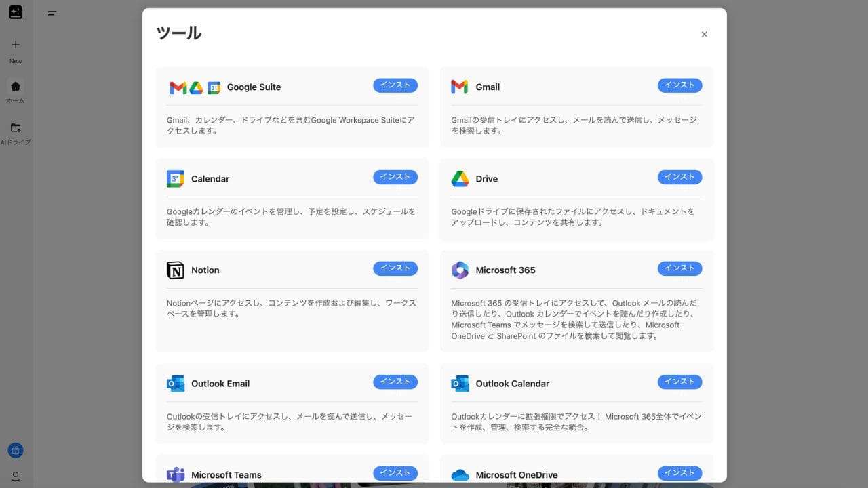Install the Calendar tool
Image resolution: width=868 pixels, height=488 pixels.
click(395, 177)
